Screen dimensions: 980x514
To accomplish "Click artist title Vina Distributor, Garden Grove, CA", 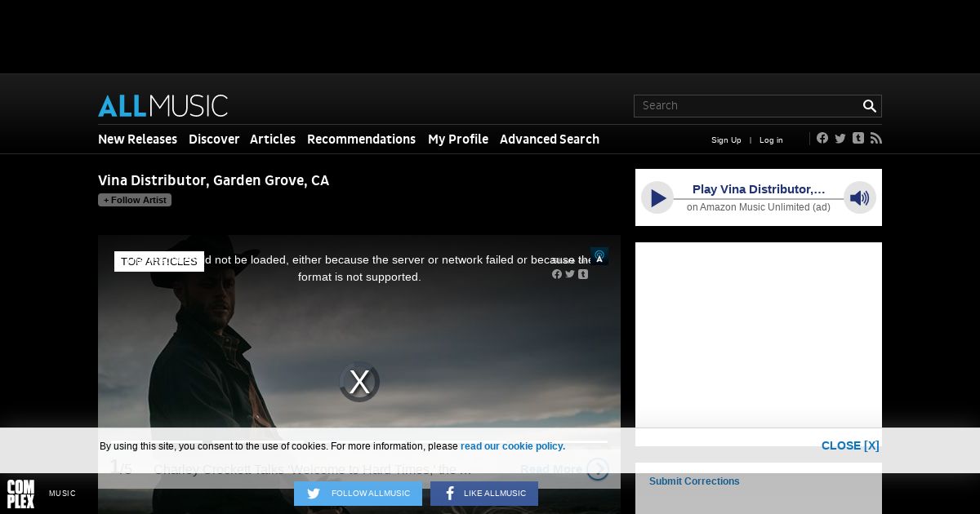I will tap(213, 180).
